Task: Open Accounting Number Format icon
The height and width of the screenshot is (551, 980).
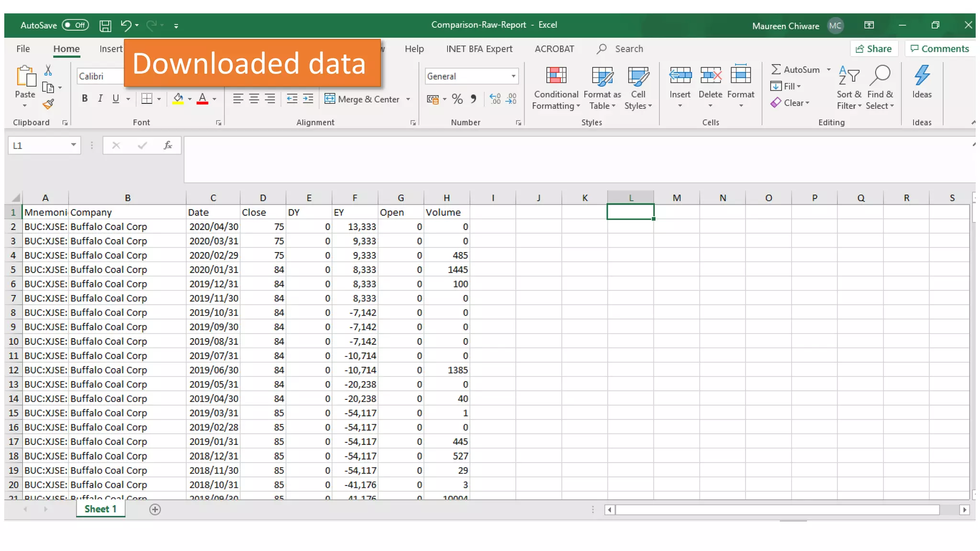Action: coord(433,99)
